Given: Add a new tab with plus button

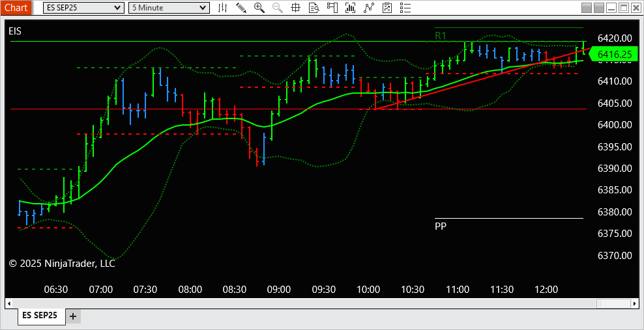Looking at the screenshot, I should tap(73, 316).
